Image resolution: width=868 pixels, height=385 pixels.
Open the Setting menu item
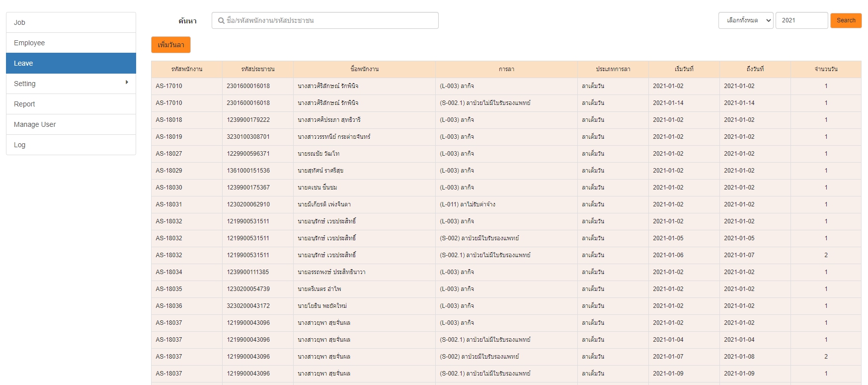[x=71, y=84]
